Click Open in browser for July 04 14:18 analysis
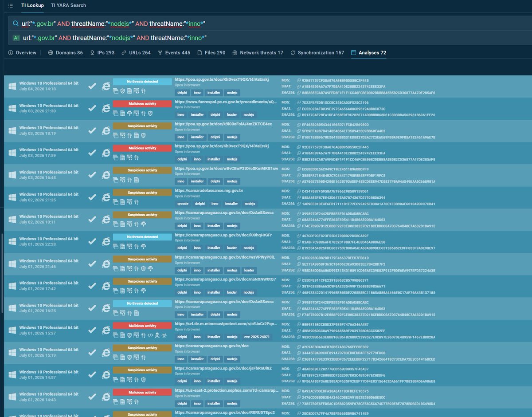The height and width of the screenshot is (417, 532). [187, 85]
